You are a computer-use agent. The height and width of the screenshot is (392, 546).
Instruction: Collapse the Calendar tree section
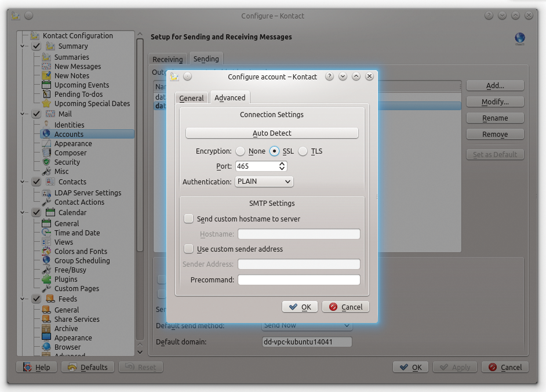coord(23,213)
